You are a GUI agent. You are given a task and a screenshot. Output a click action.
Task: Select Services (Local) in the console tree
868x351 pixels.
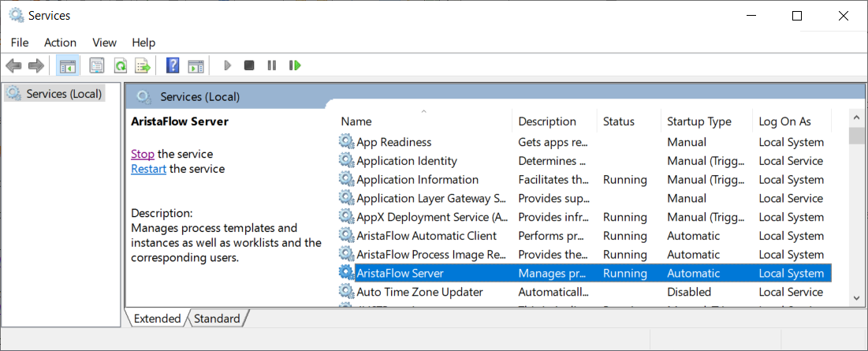(x=54, y=94)
